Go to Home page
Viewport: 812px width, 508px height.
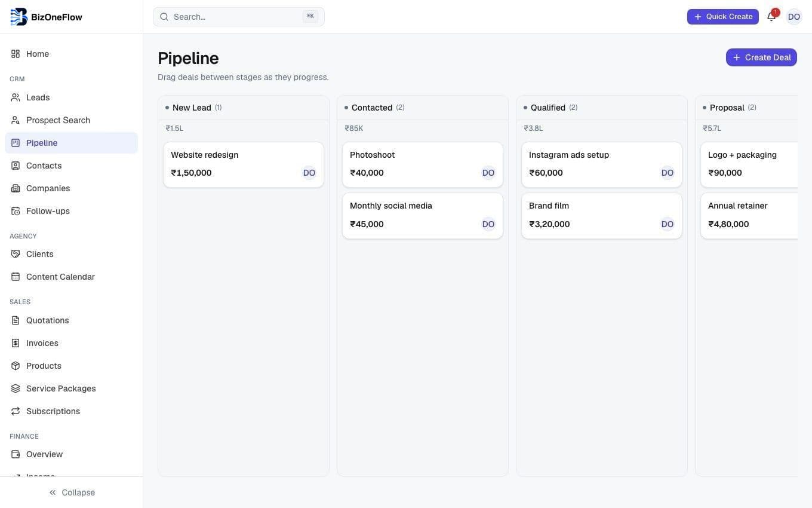tap(71, 54)
